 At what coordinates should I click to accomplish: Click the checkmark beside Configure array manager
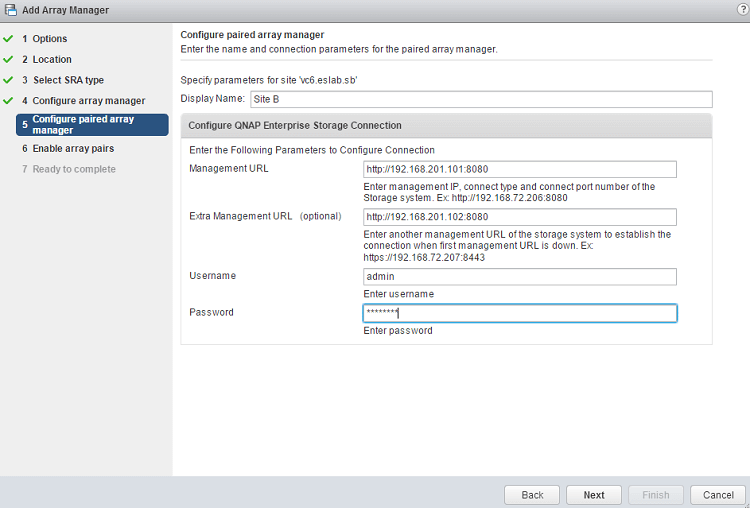8,101
